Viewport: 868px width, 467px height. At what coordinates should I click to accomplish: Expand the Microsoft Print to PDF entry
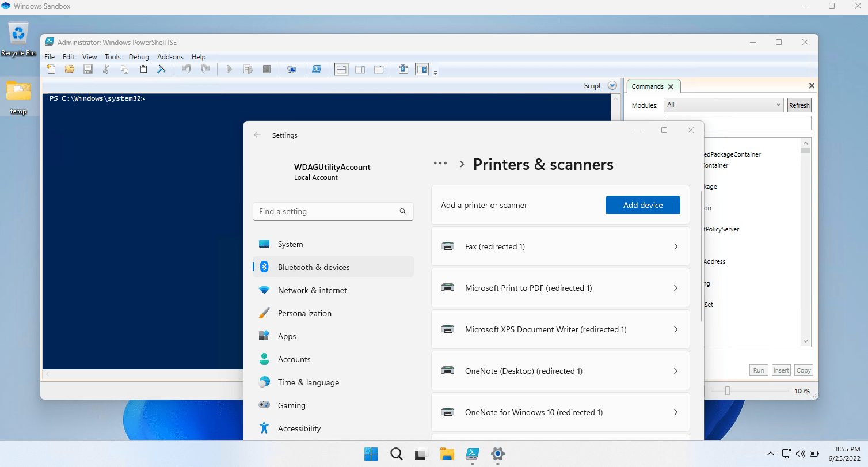coord(560,287)
